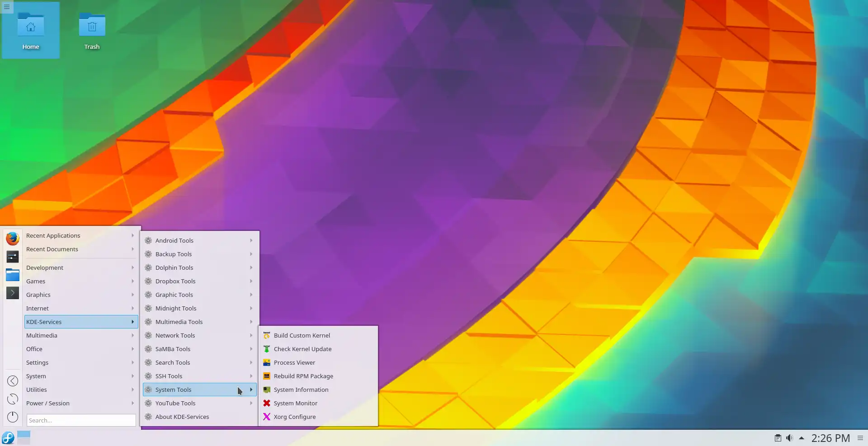This screenshot has width=868, height=446.
Task: Open the clipboard tray icon
Action: click(x=778, y=438)
